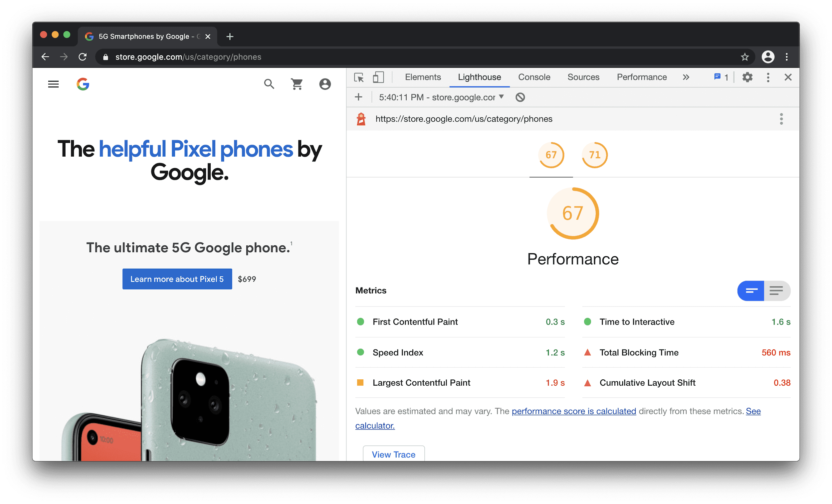Click the close DevTools panel icon
Viewport: 832px width, 504px height.
pyautogui.click(x=788, y=76)
